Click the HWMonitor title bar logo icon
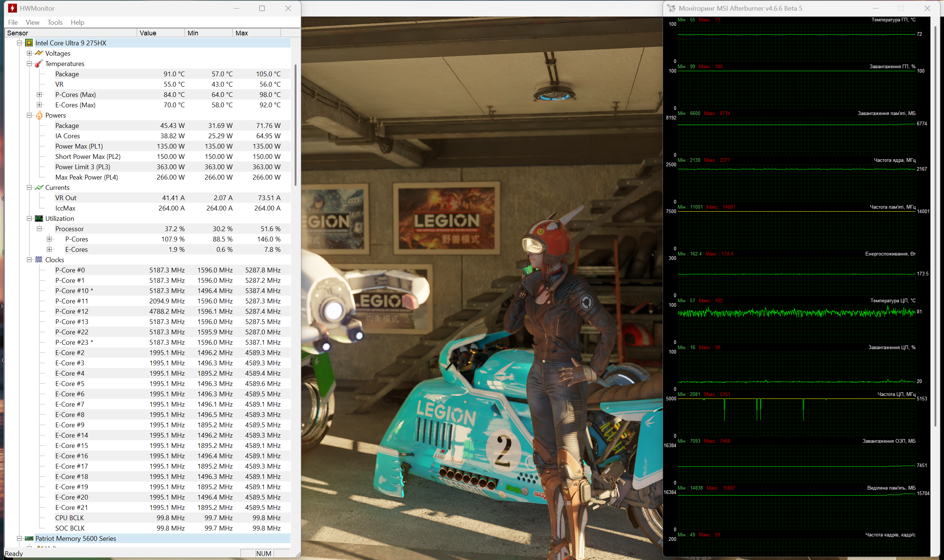The width and height of the screenshot is (944, 560). coord(13,8)
